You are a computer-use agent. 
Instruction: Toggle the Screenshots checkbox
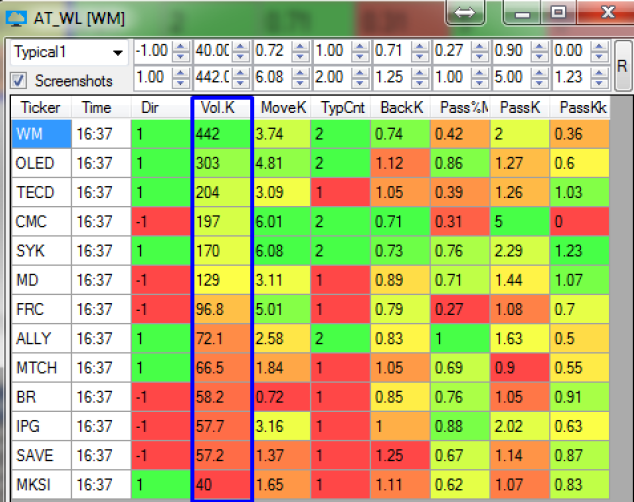19,81
